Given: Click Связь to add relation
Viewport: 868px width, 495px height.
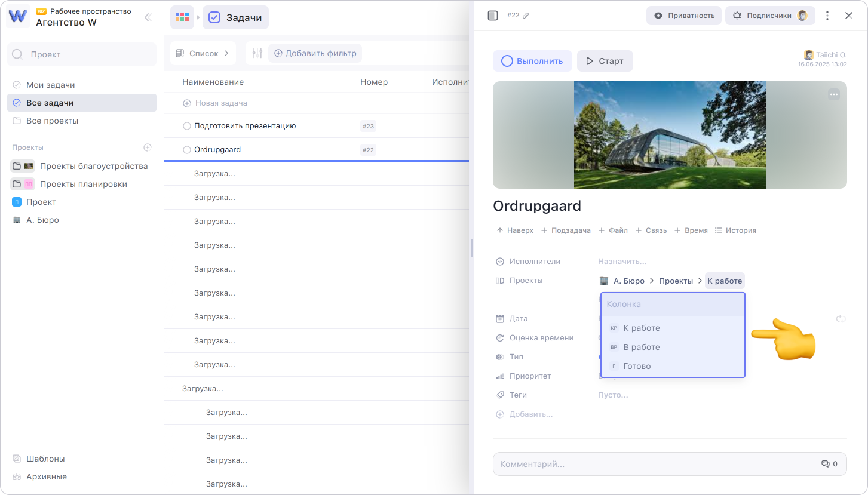Looking at the screenshot, I should [651, 230].
